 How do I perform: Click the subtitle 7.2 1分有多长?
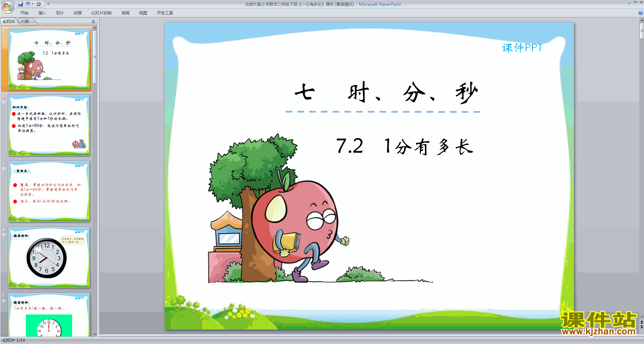405,147
